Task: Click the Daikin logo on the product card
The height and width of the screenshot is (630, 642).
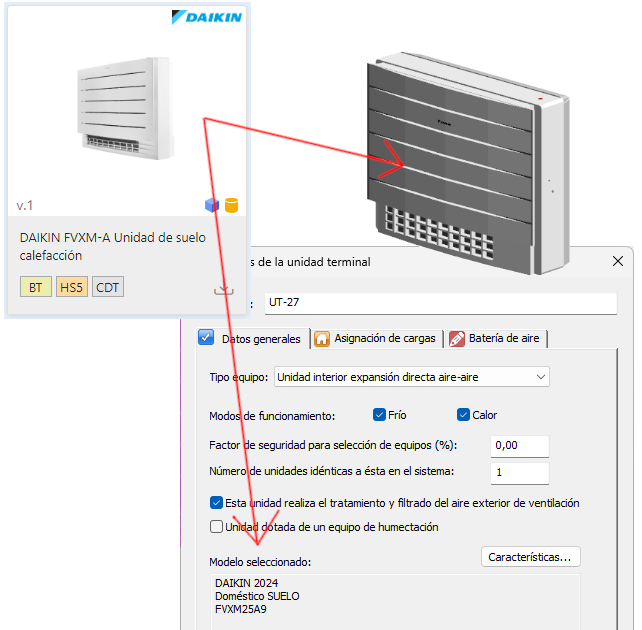Action: click(x=207, y=17)
